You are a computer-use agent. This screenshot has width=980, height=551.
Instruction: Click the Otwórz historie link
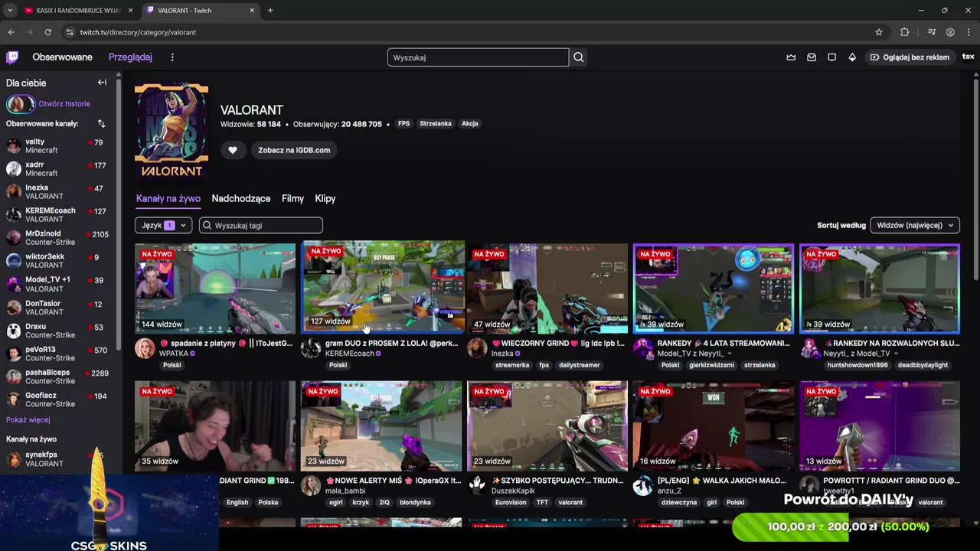coord(64,104)
